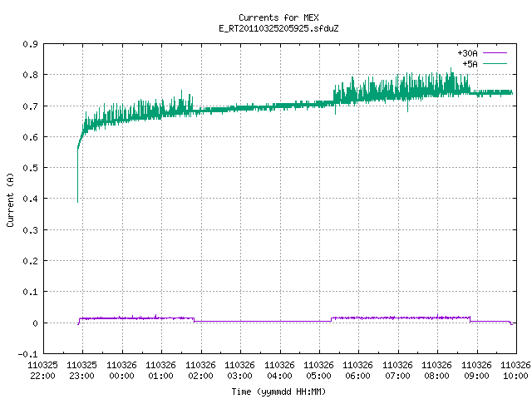Click y-axis tick value 0.7

[31, 106]
